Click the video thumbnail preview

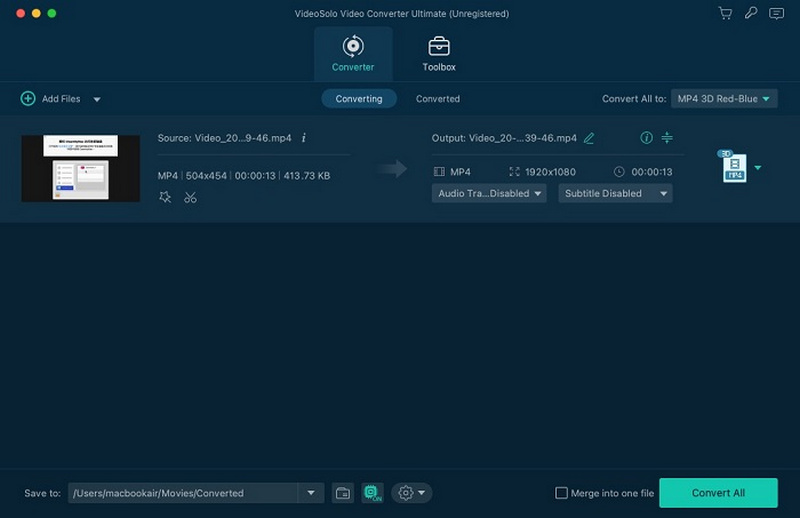pyautogui.click(x=81, y=168)
